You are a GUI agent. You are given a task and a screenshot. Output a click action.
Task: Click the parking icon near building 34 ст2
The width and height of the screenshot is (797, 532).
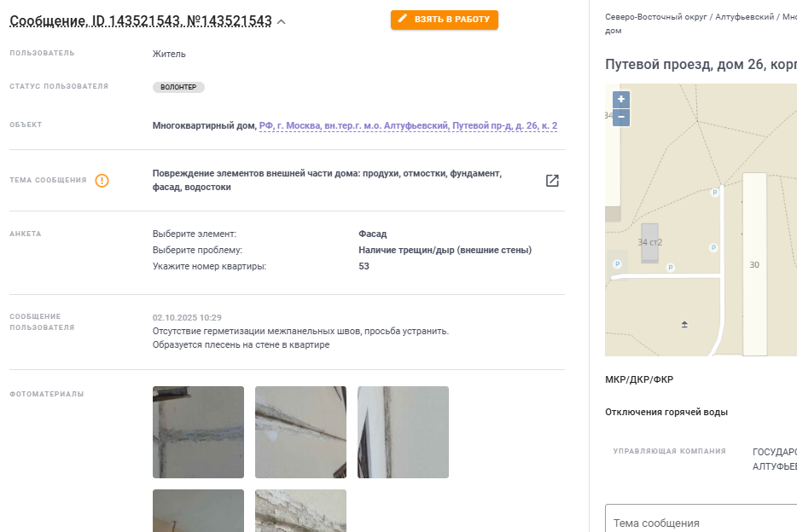[671, 267]
